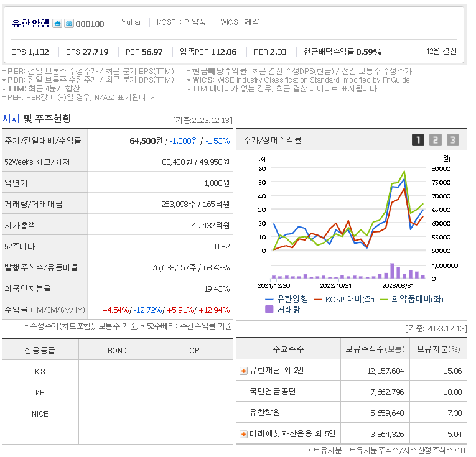This screenshot has width=476, height=457.
Task: Click the KR credit rating row
Action: coord(117,393)
